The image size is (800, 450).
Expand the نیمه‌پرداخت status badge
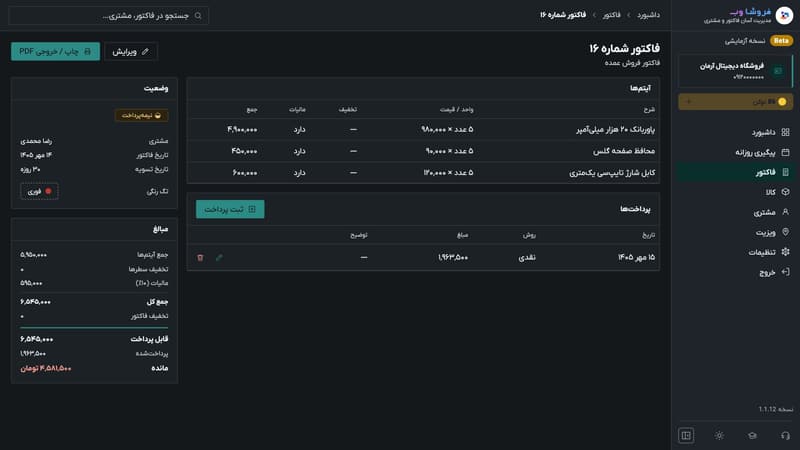pos(141,115)
